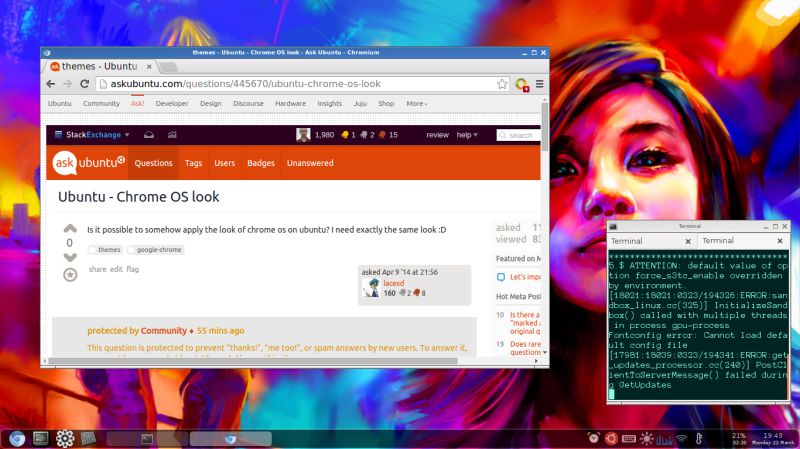800x449 pixels.
Task: Click edit under the question
Action: (x=116, y=269)
